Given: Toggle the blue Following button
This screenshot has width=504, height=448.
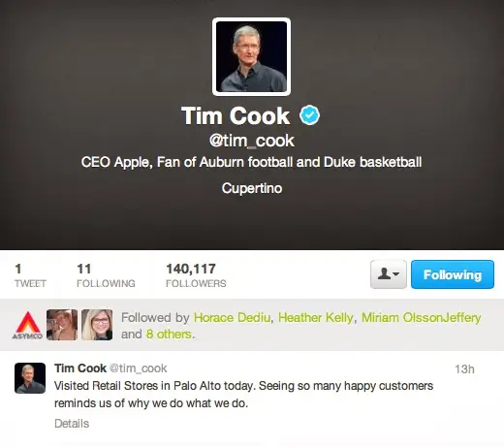Looking at the screenshot, I should [x=453, y=274].
